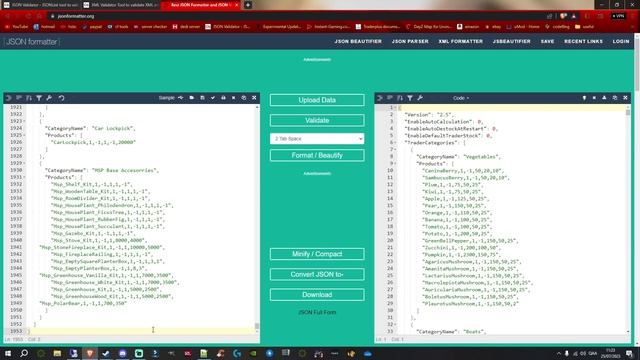The width and height of the screenshot is (640, 360).
Task: Click Upload Data button
Action: [317, 100]
